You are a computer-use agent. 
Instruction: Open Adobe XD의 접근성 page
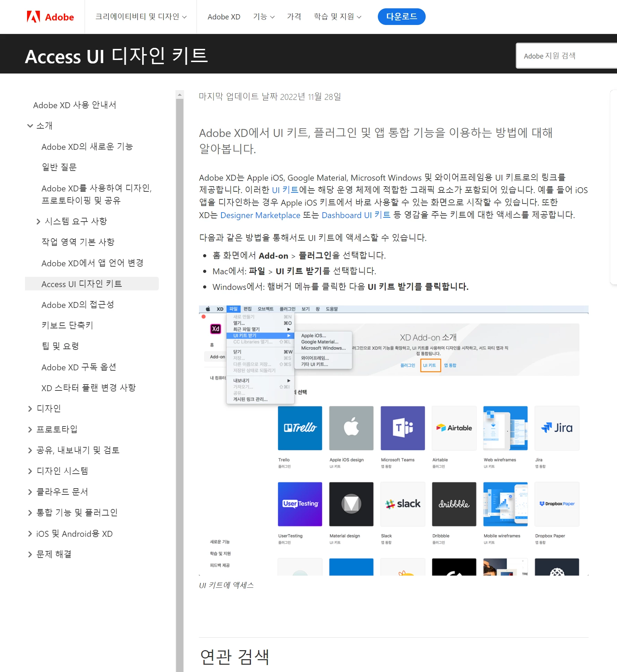point(78,305)
